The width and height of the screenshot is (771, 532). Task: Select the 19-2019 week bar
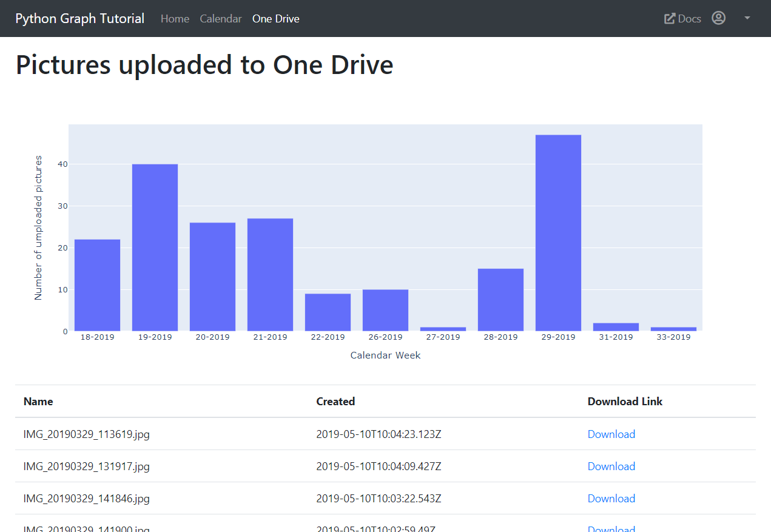[155, 247]
